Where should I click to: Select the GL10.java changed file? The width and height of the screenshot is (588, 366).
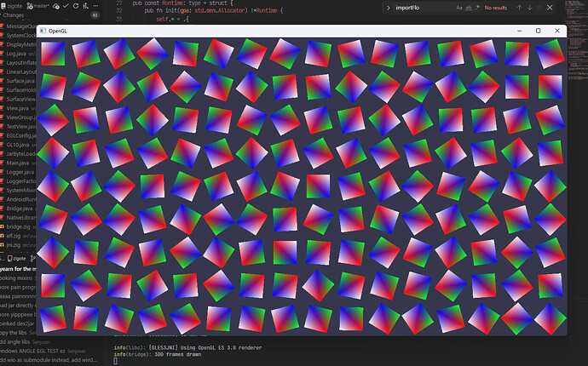(x=18, y=145)
